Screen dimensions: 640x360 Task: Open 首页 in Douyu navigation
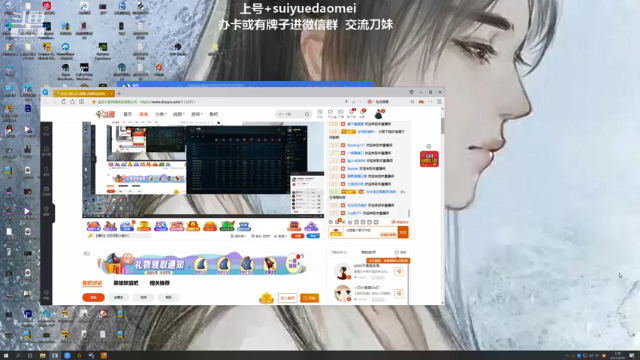pyautogui.click(x=128, y=114)
